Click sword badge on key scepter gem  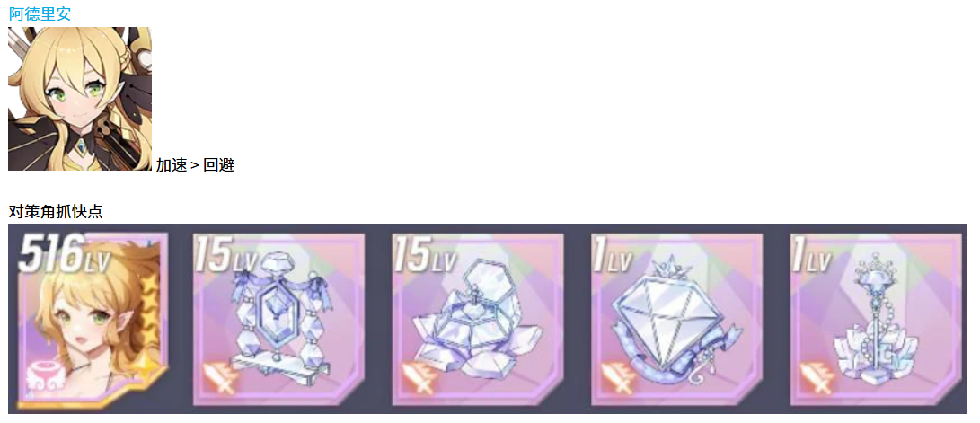point(817,379)
